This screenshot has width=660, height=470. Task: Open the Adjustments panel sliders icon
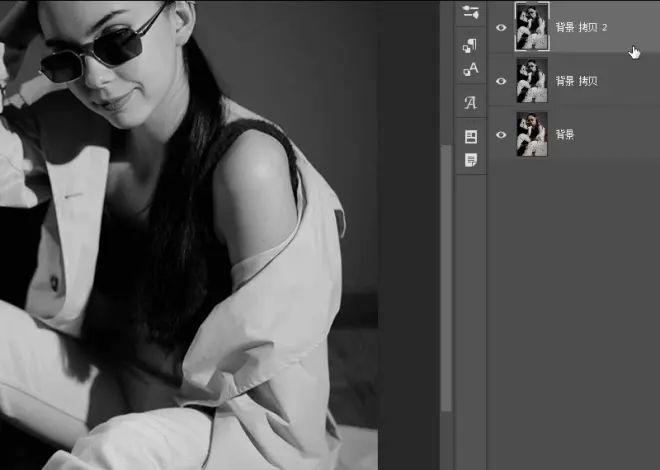click(471, 12)
